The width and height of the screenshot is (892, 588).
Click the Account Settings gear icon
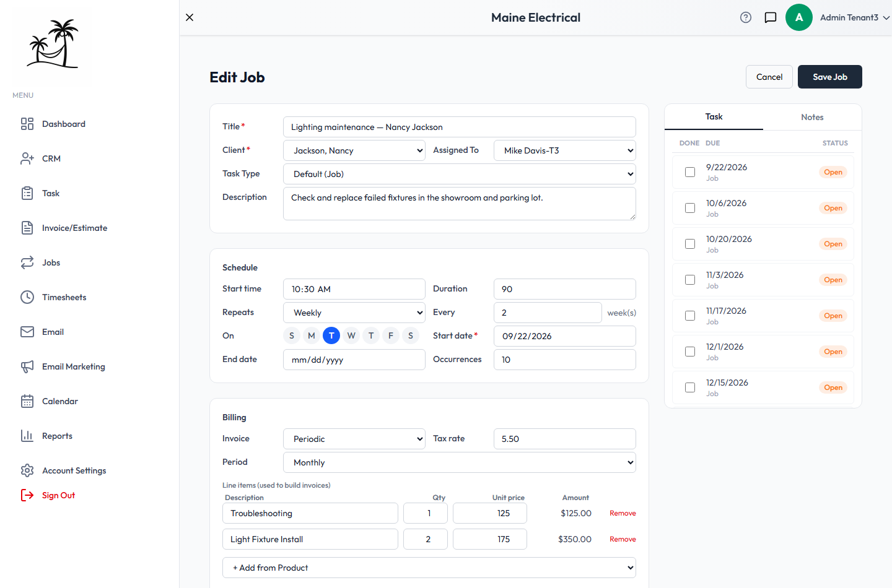(27, 470)
